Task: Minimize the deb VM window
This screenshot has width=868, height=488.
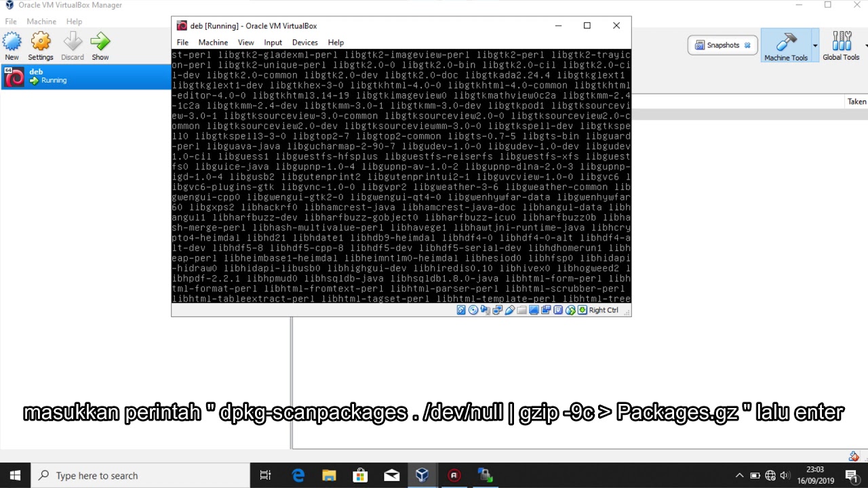Action: (x=558, y=26)
